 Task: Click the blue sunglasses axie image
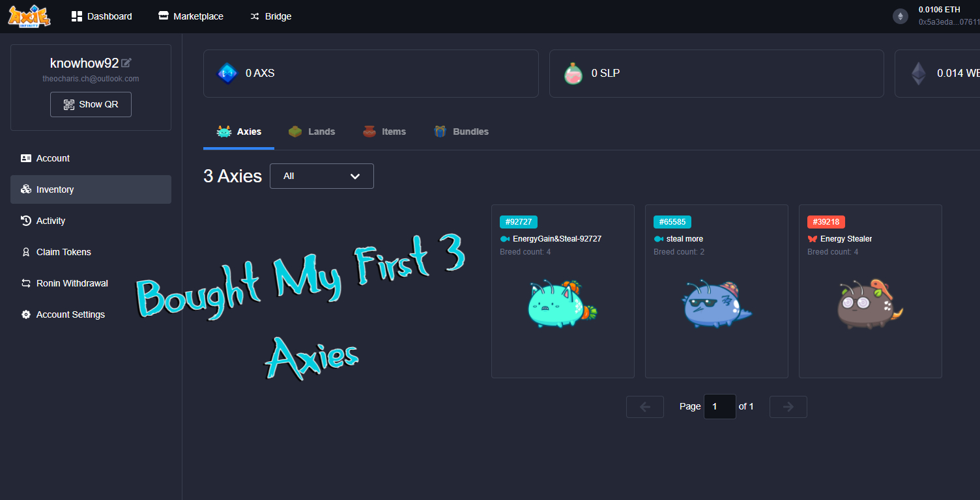pyautogui.click(x=716, y=303)
